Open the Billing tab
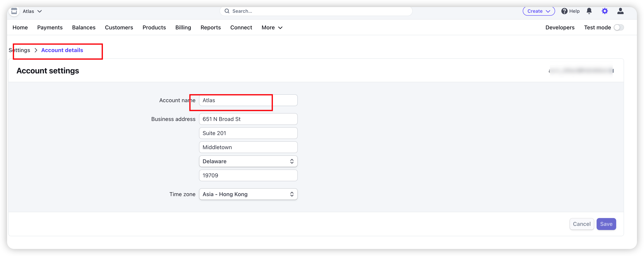Image resolution: width=644 pixels, height=256 pixels. [x=183, y=27]
